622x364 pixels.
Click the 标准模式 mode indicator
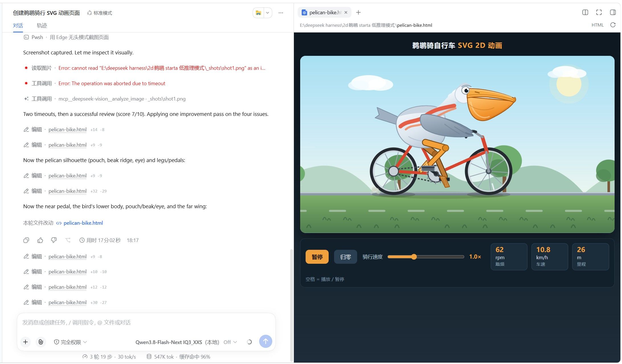coord(100,13)
